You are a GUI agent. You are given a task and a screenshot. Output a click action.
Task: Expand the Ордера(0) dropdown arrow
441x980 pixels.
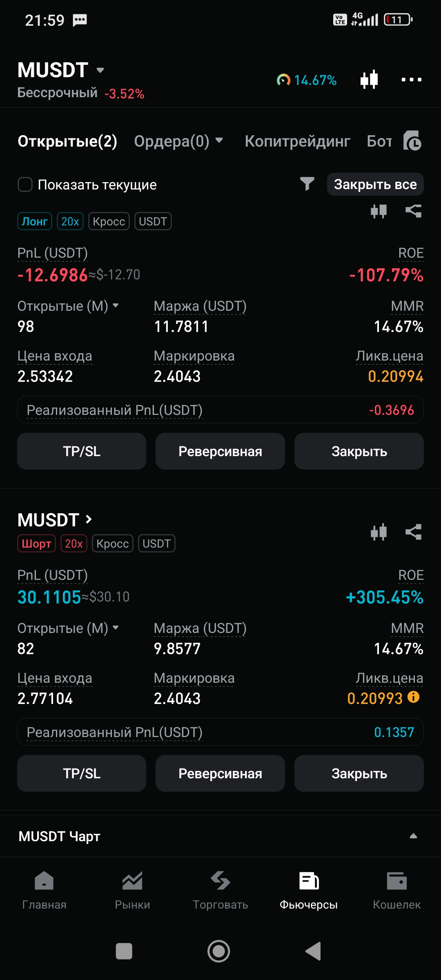pos(219,141)
